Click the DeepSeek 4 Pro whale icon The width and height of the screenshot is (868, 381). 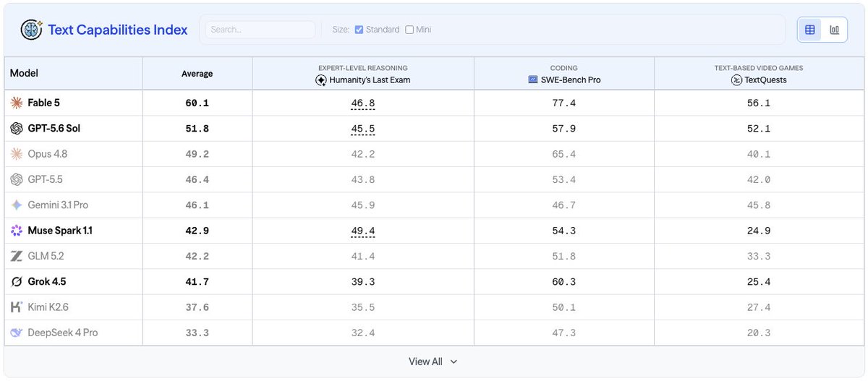coord(17,333)
